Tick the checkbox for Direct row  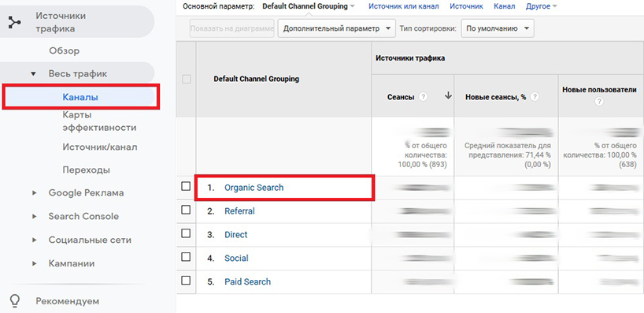click(186, 233)
